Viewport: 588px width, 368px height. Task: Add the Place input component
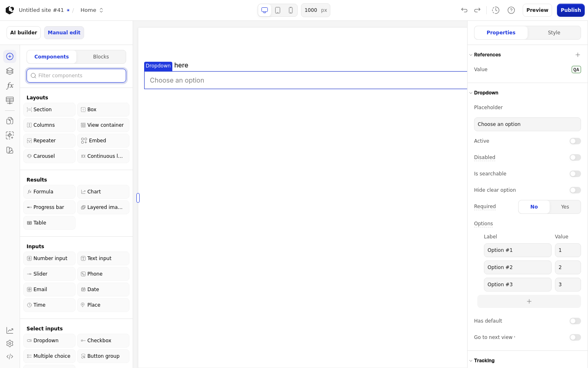(103, 305)
